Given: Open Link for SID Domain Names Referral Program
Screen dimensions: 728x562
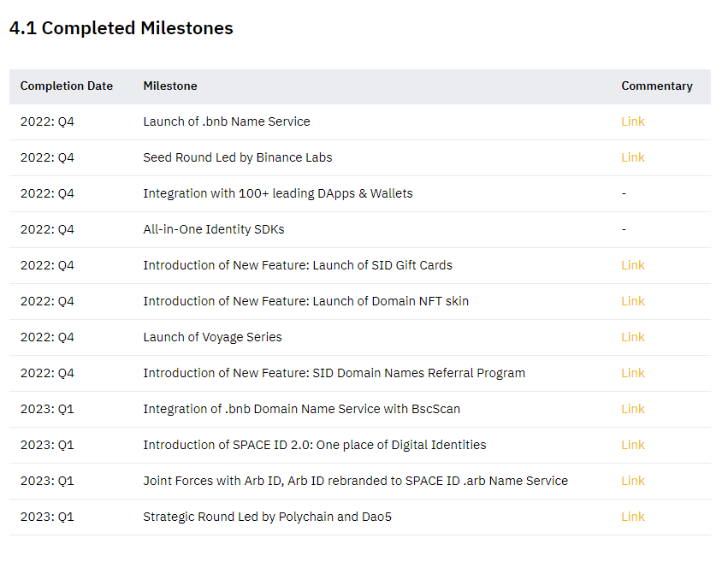Looking at the screenshot, I should tap(633, 373).
